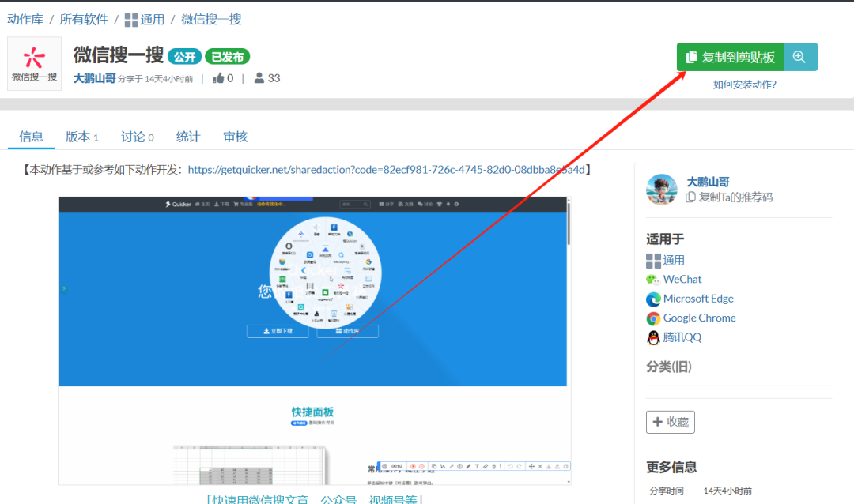The height and width of the screenshot is (504, 854).
Task: Click the bottom scroll-down arrow of the preview
Action: [569, 482]
